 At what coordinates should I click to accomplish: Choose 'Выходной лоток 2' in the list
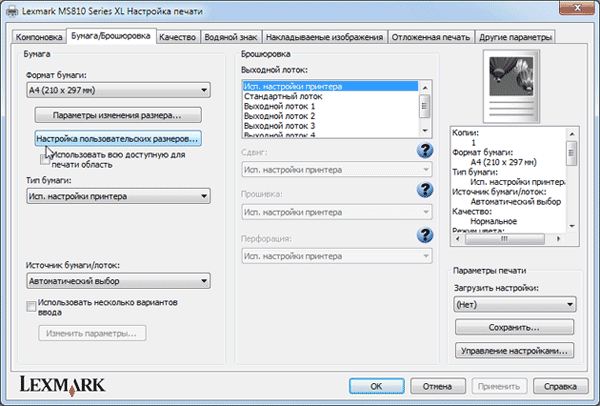pos(331,116)
